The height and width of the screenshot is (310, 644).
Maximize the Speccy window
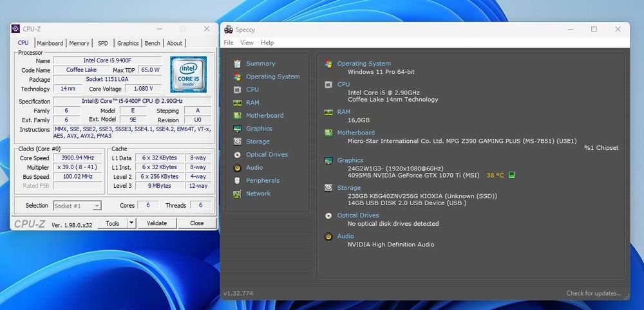pyautogui.click(x=594, y=29)
